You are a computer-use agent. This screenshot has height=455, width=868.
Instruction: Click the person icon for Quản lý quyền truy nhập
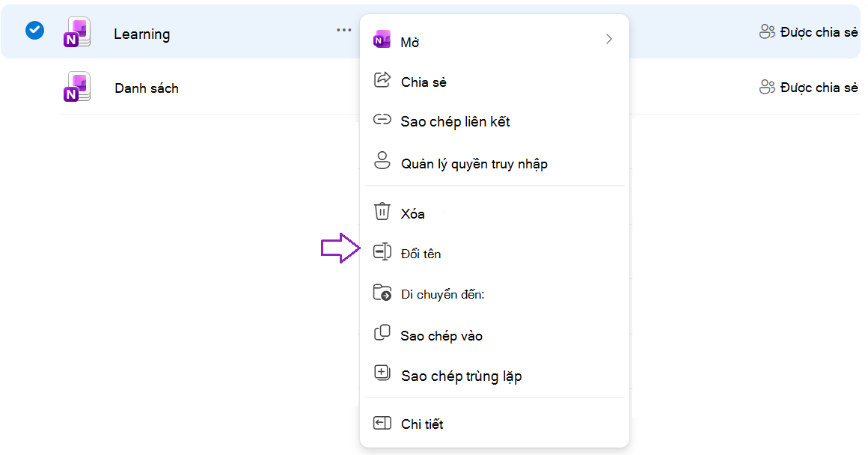pos(382,161)
